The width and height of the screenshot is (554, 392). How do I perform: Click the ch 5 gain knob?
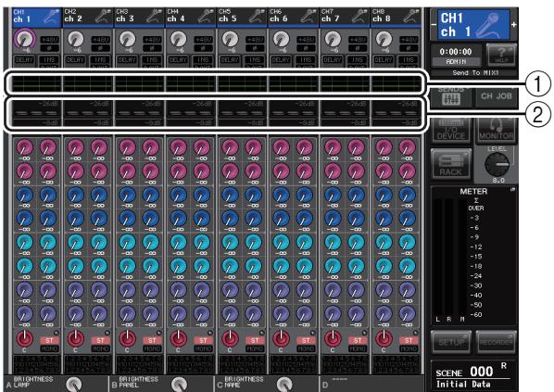coord(230,39)
